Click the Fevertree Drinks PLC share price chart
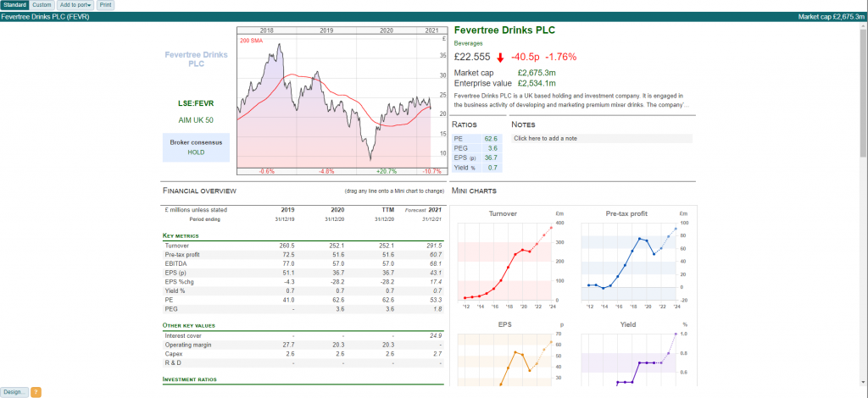The width and height of the screenshot is (868, 398). (x=342, y=101)
